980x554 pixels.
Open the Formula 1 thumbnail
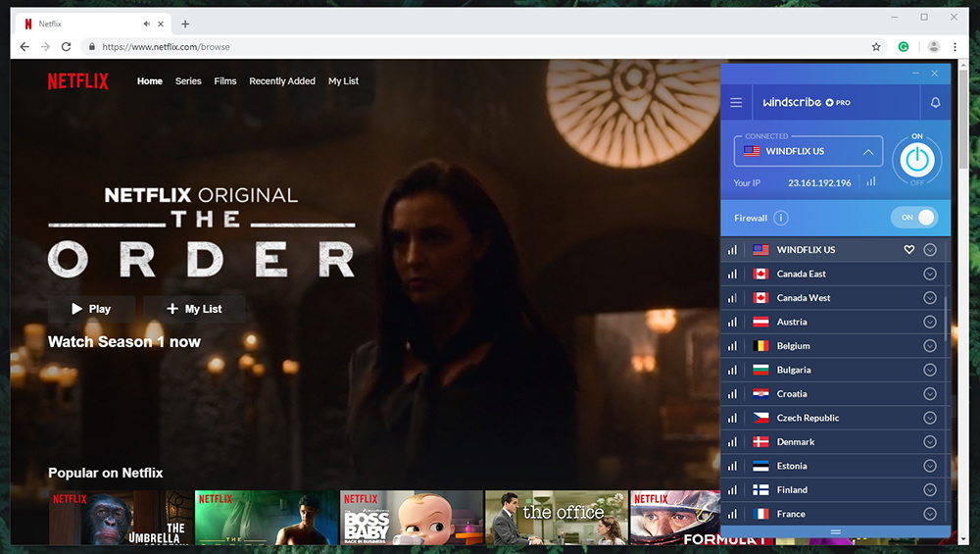coord(675,518)
